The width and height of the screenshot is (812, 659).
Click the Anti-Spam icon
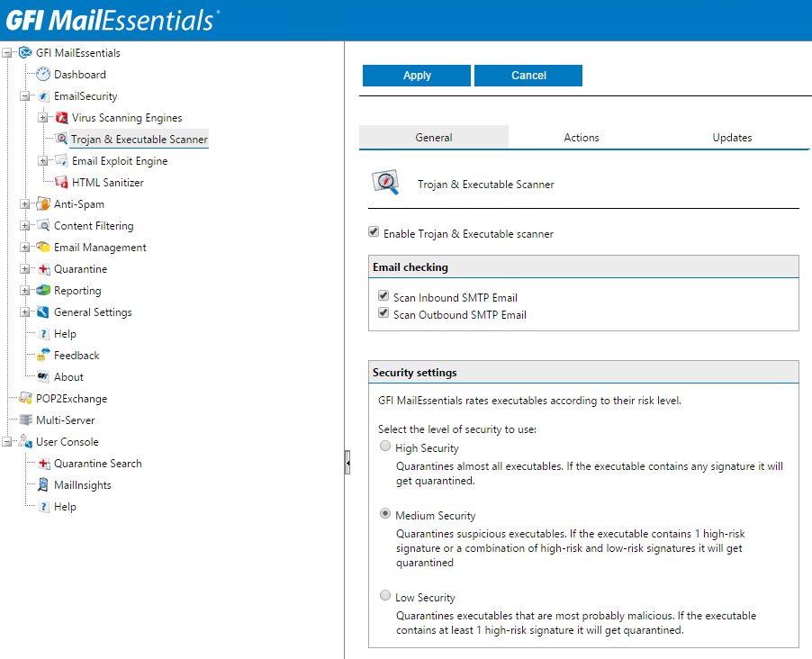tap(43, 203)
